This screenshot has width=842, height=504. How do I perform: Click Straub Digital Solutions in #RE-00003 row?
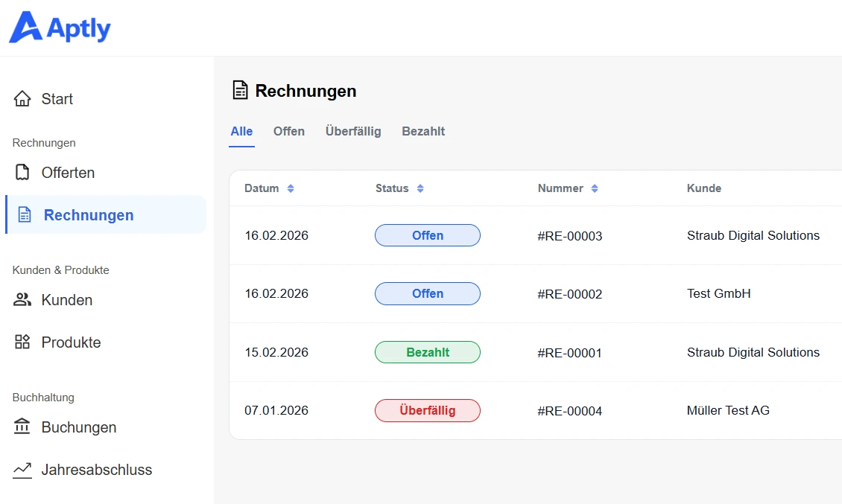[x=753, y=235]
